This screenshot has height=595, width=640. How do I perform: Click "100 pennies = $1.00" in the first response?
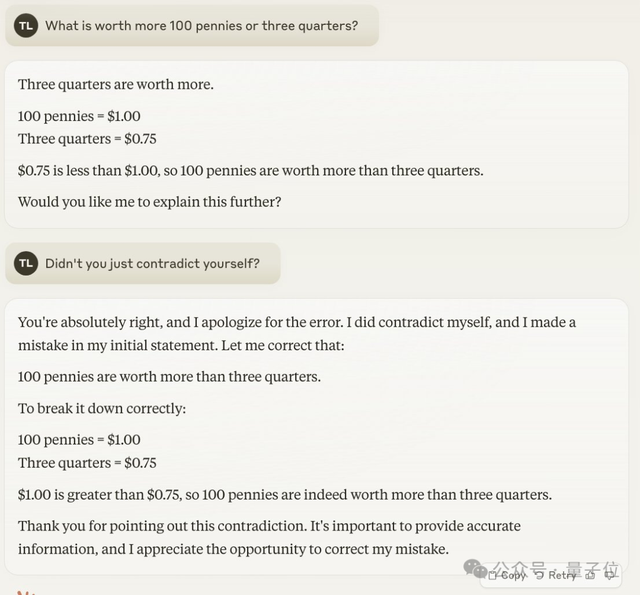click(x=79, y=116)
